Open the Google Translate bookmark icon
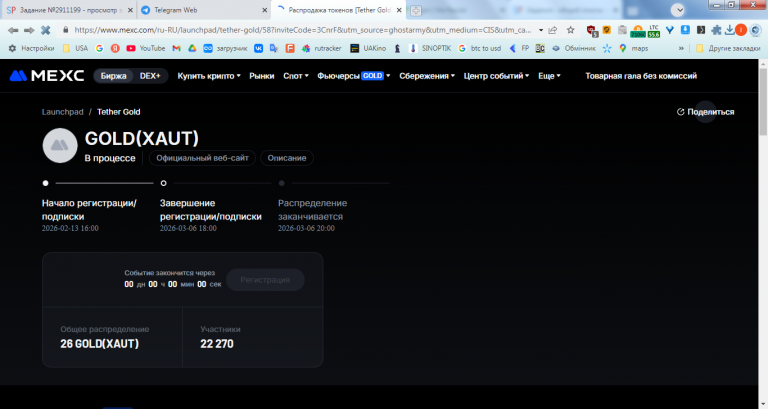 click(274, 48)
